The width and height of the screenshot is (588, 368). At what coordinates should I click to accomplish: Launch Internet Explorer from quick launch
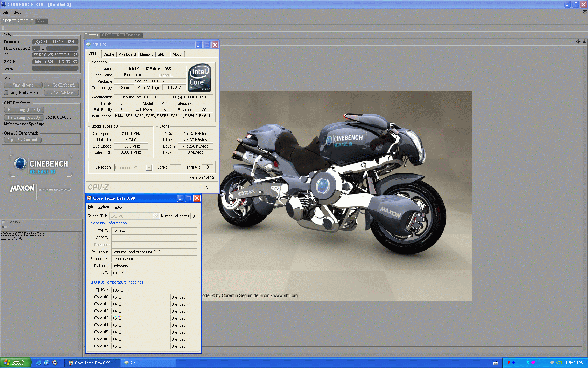point(38,363)
